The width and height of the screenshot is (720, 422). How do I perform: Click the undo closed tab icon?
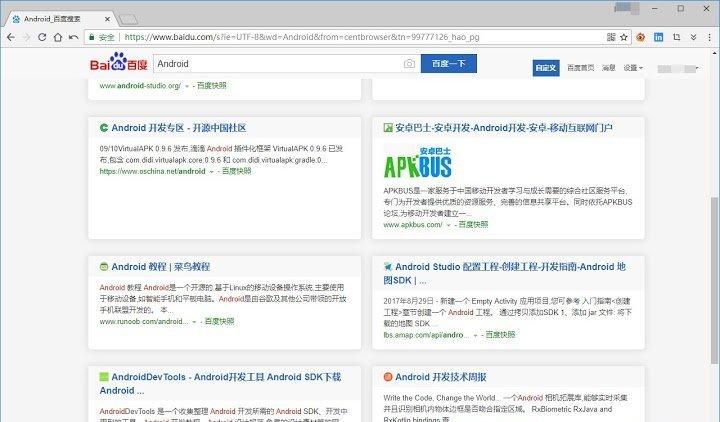(73, 37)
